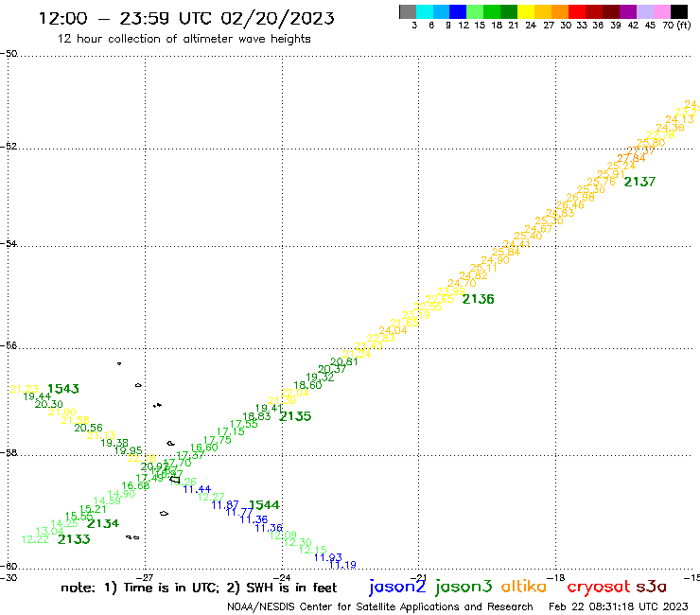700x615 pixels.
Task: Click the small island outline near 17.49
Action: (x=175, y=480)
